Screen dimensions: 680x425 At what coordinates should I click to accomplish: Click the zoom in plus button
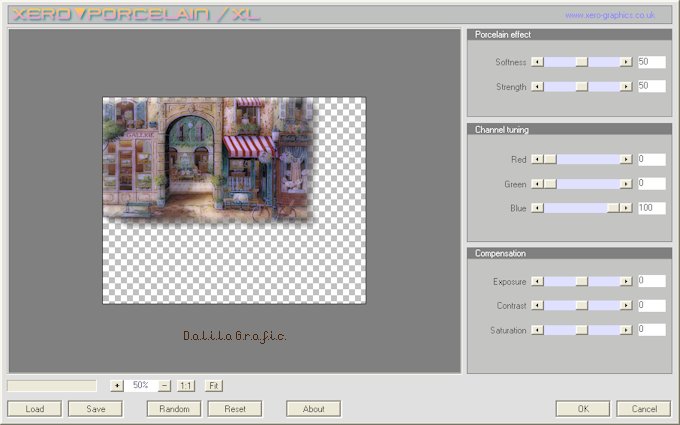pos(117,385)
